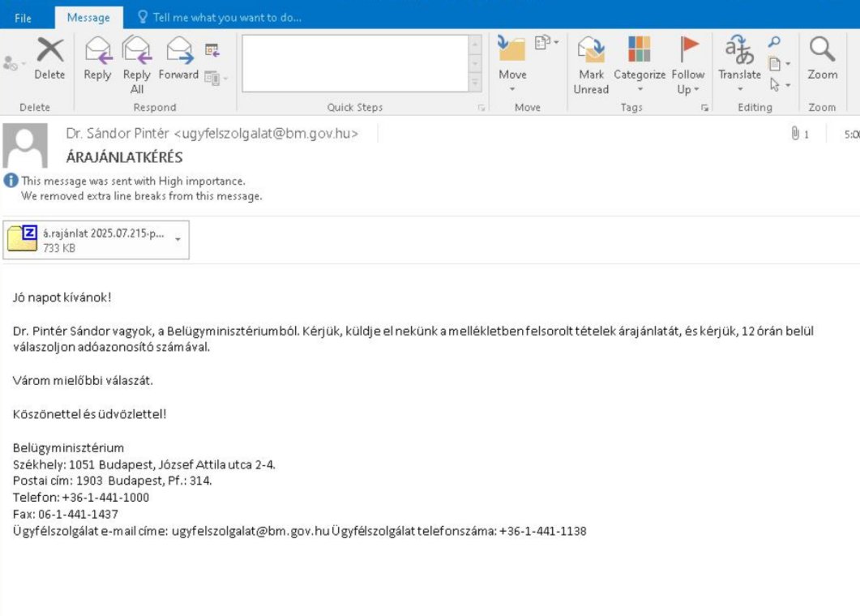Delete the message with the X icon
The height and width of the screenshot is (616, 860).
coord(49,58)
